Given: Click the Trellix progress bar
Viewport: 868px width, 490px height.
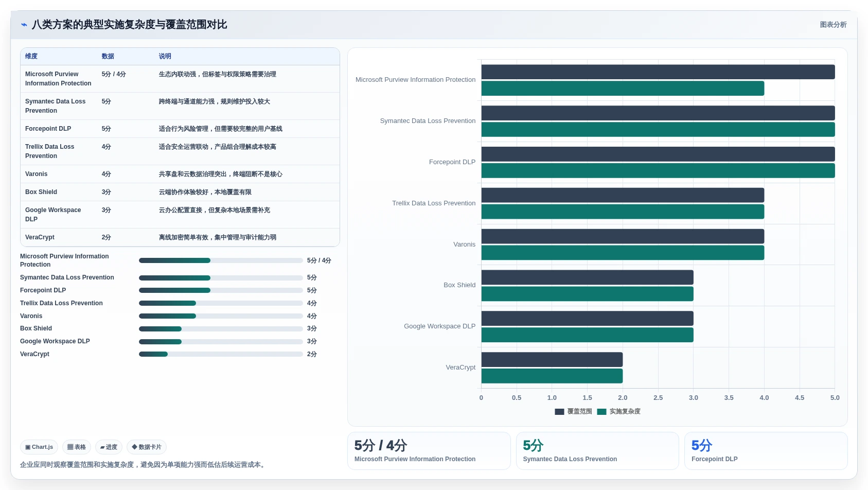Looking at the screenshot, I should [x=221, y=303].
